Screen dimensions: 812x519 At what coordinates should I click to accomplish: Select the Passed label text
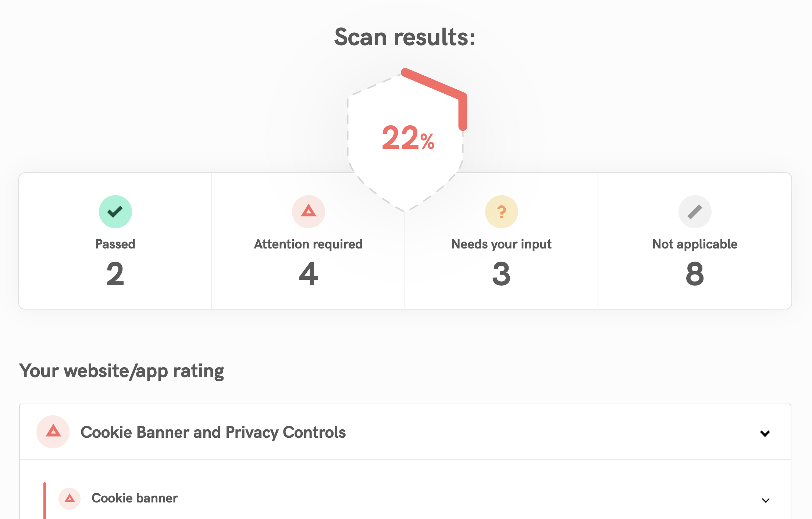pyautogui.click(x=115, y=244)
